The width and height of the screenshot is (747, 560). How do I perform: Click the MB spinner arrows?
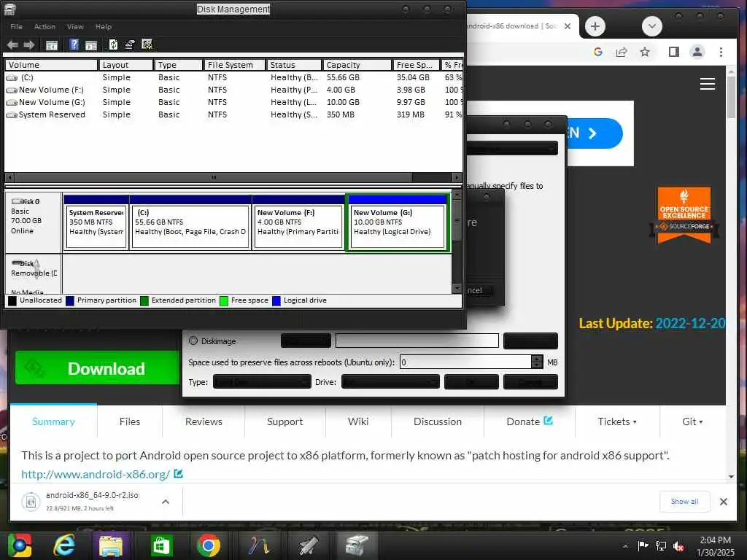point(537,362)
